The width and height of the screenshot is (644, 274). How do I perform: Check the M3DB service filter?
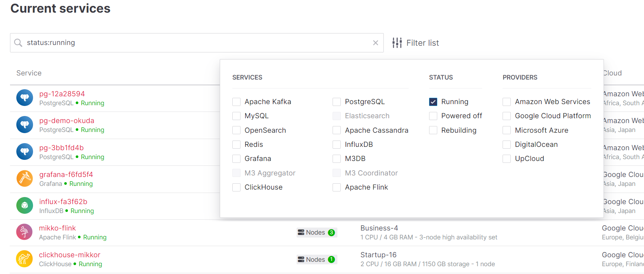click(337, 159)
